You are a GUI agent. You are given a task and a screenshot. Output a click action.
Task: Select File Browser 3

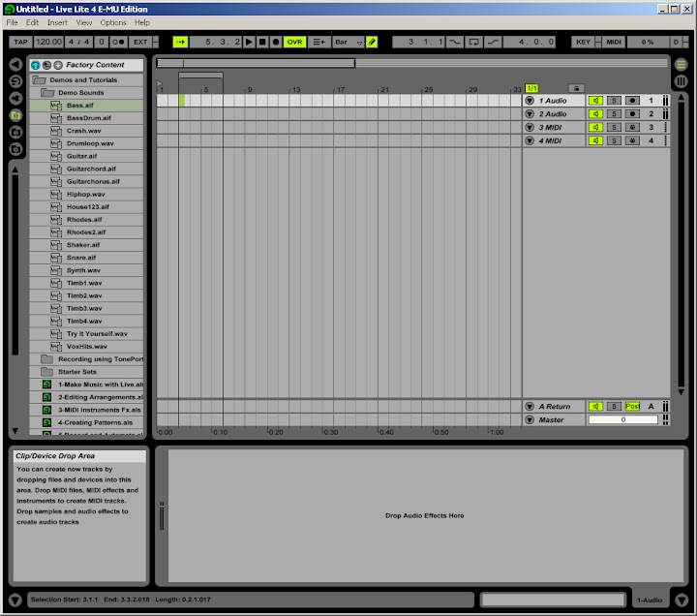point(15,149)
